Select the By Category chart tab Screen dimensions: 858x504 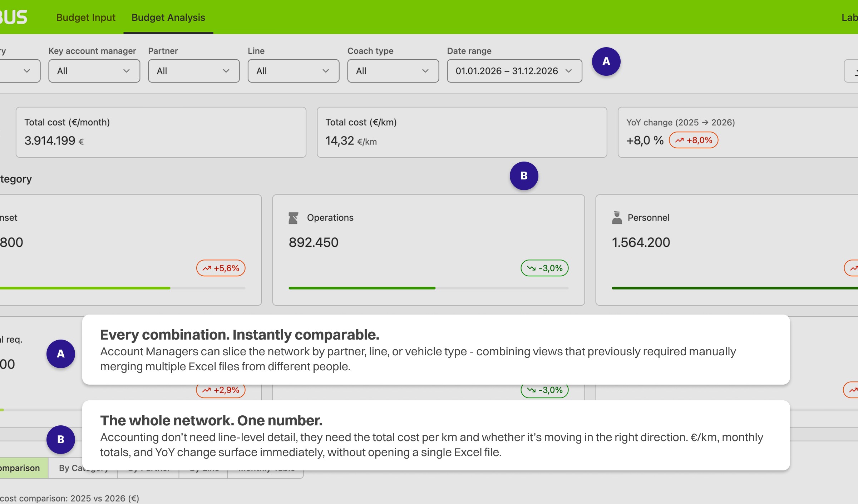pos(68,468)
